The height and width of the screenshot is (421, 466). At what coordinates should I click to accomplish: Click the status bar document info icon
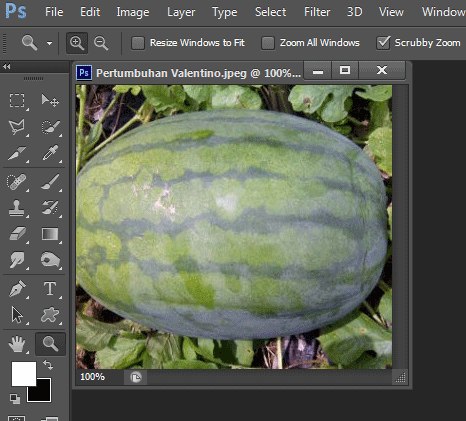(x=136, y=377)
